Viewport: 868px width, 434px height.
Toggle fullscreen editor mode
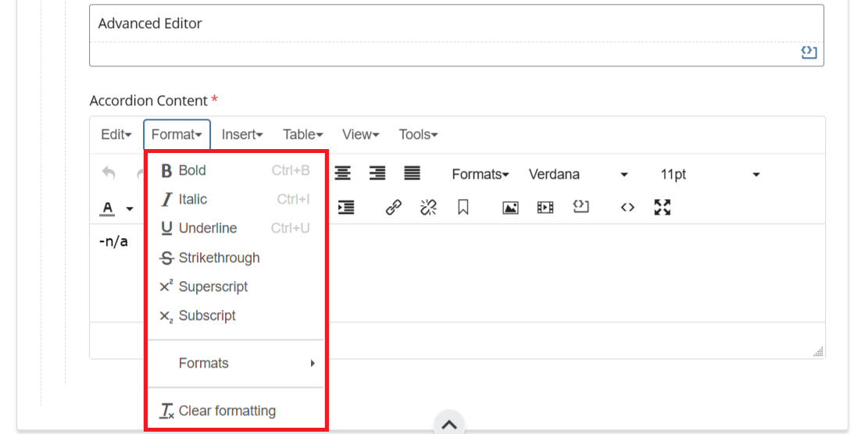pyautogui.click(x=663, y=208)
